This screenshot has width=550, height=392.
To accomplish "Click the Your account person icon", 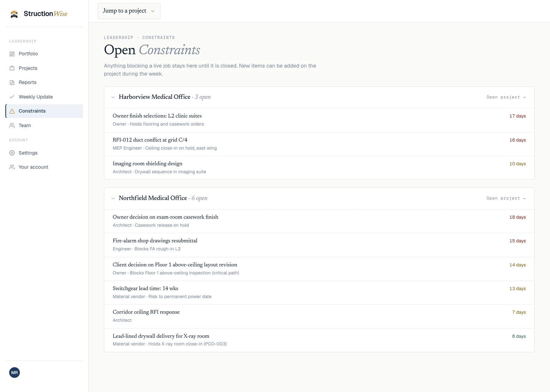I will tap(12, 167).
